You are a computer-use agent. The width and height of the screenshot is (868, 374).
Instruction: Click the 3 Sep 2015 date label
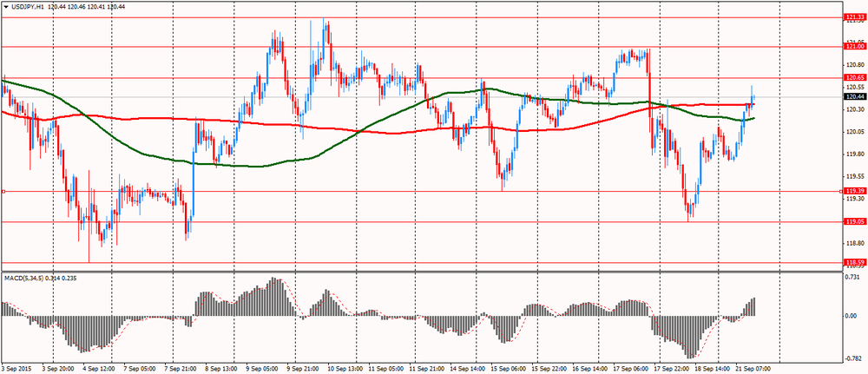pos(15,369)
